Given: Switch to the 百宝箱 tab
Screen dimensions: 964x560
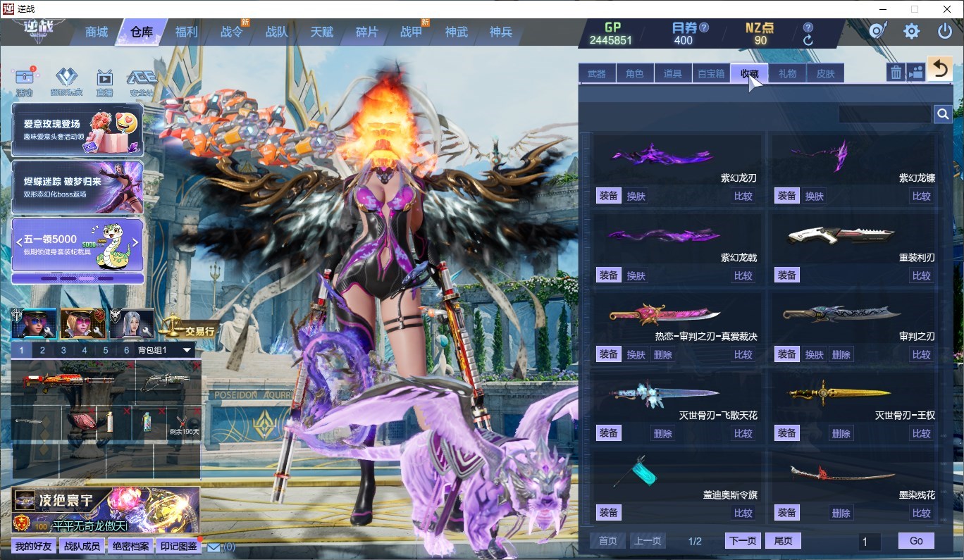Looking at the screenshot, I should [x=711, y=73].
